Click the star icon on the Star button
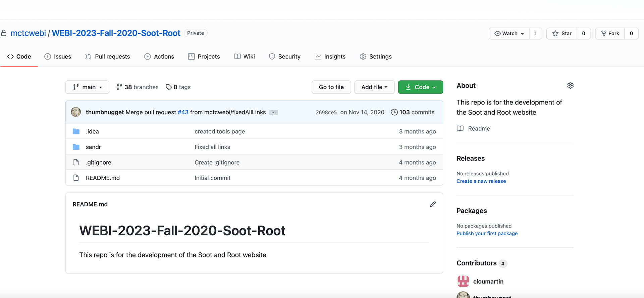 click(x=555, y=33)
